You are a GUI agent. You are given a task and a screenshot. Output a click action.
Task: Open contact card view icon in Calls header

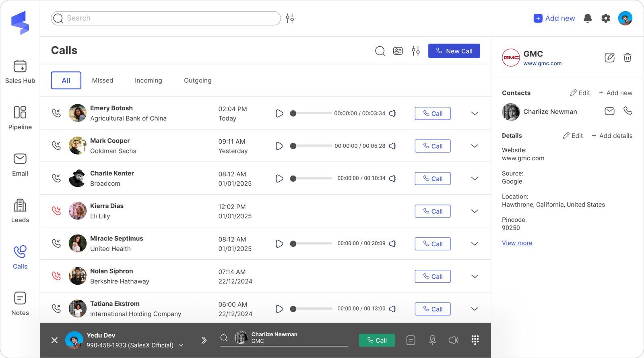click(398, 51)
